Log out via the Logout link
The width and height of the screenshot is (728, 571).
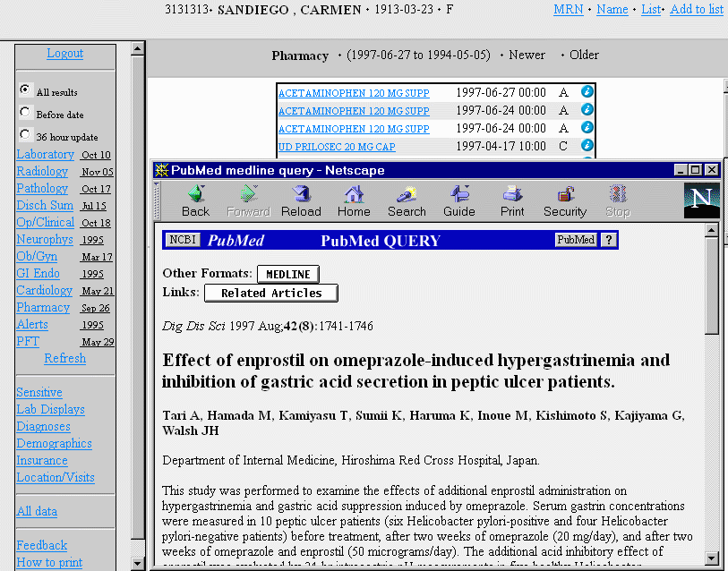click(x=65, y=54)
